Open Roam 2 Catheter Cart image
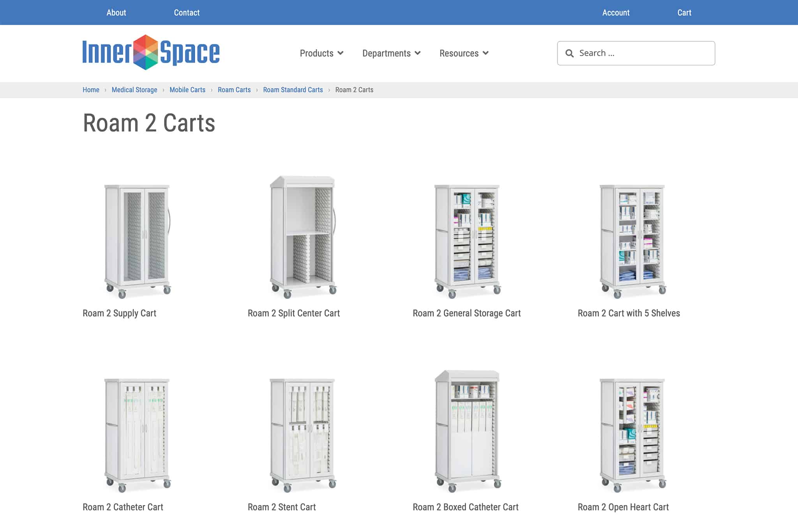The height and width of the screenshot is (532, 798). click(137, 435)
